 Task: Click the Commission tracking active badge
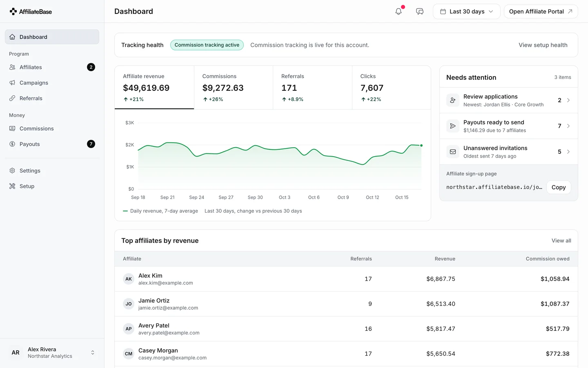[207, 45]
